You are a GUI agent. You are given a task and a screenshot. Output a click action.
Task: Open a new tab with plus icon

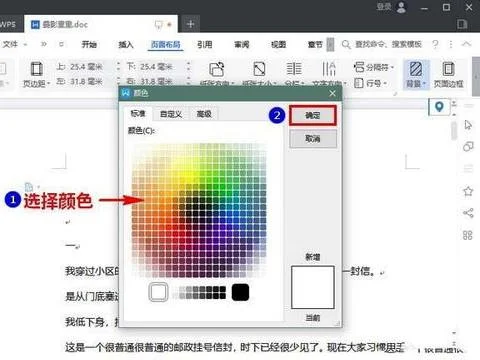[x=191, y=24]
